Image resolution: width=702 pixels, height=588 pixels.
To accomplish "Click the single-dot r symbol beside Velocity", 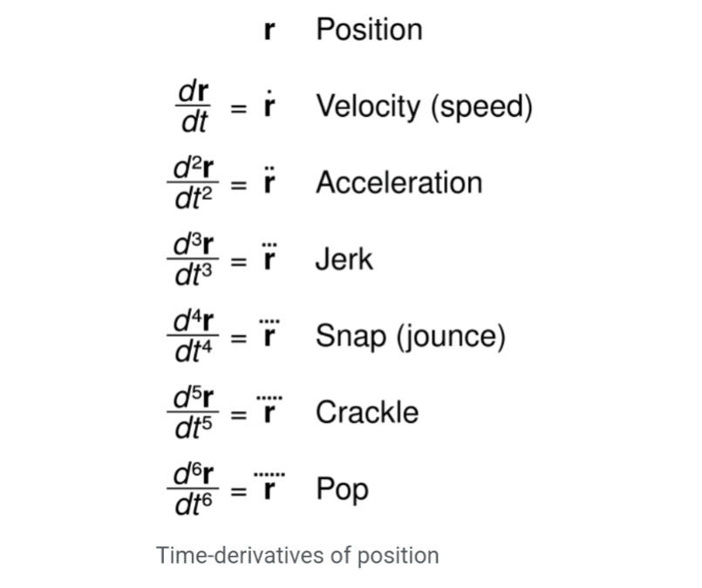I will (x=269, y=104).
